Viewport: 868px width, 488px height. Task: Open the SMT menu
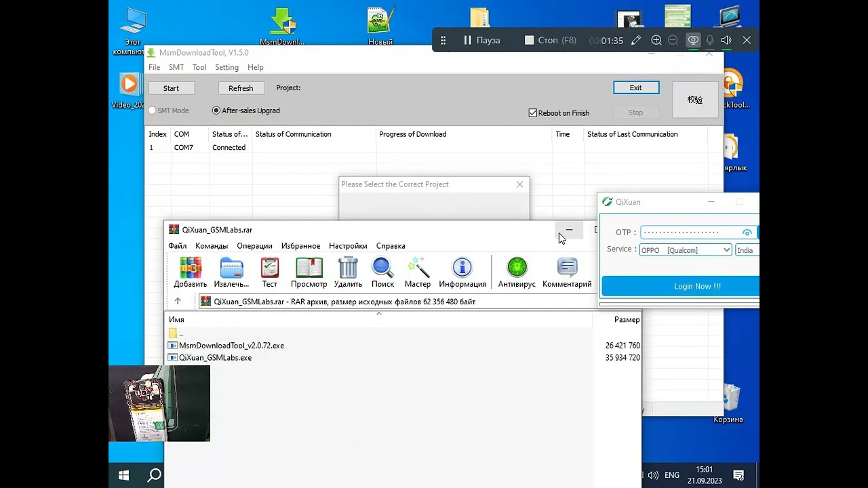coord(176,67)
